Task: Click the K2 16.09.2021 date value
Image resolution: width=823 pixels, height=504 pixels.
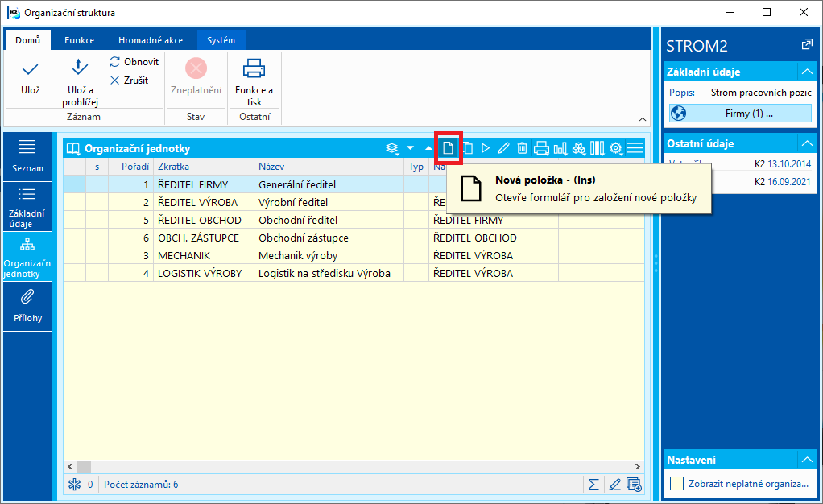Action: [783, 182]
